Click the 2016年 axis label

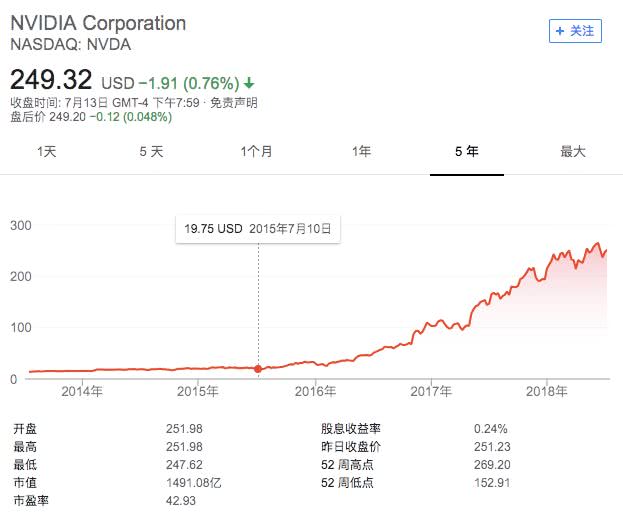315,390
